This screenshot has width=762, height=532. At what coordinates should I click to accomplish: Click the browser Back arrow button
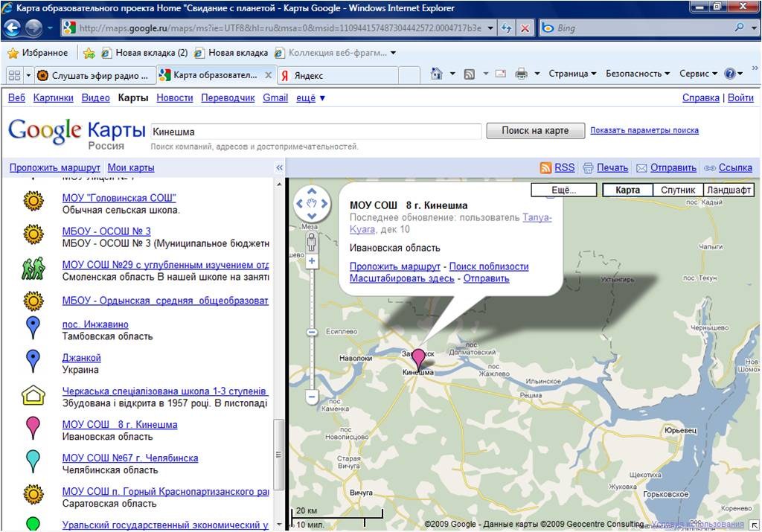[13, 28]
